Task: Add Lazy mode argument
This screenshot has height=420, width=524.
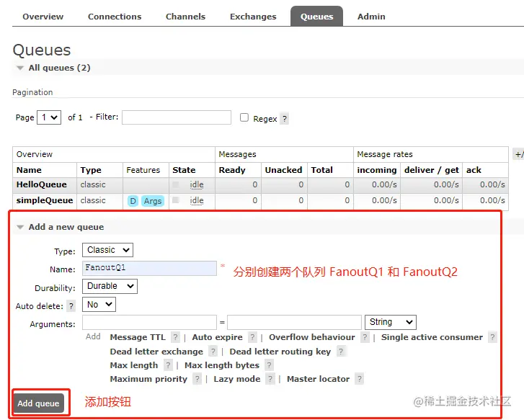Action: pyautogui.click(x=237, y=379)
